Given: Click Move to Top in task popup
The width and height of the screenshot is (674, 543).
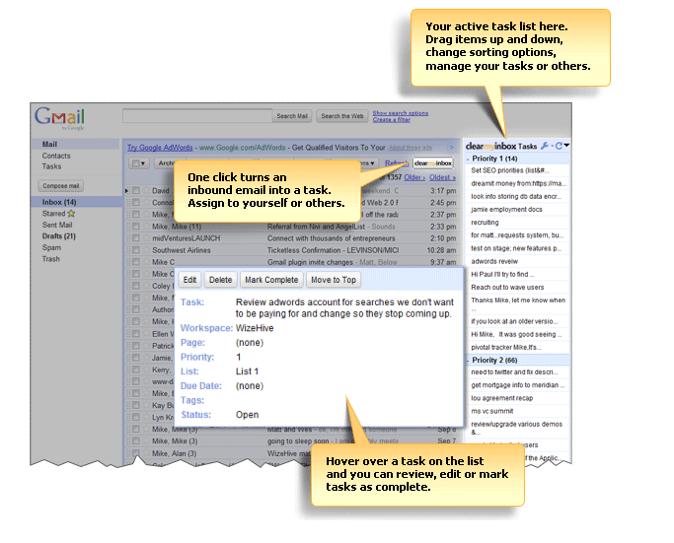Looking at the screenshot, I should coord(334,280).
